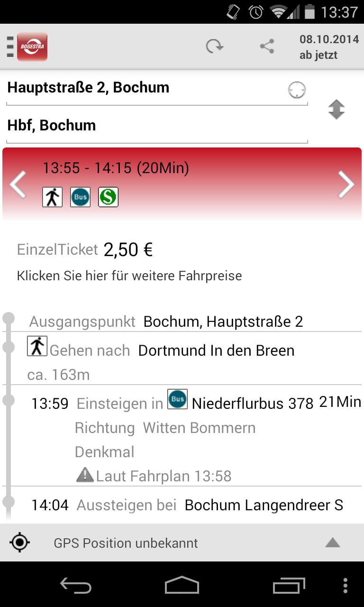Viewport: 364px width, 607px height.
Task: Swap start and destination arrows
Action: [x=336, y=110]
